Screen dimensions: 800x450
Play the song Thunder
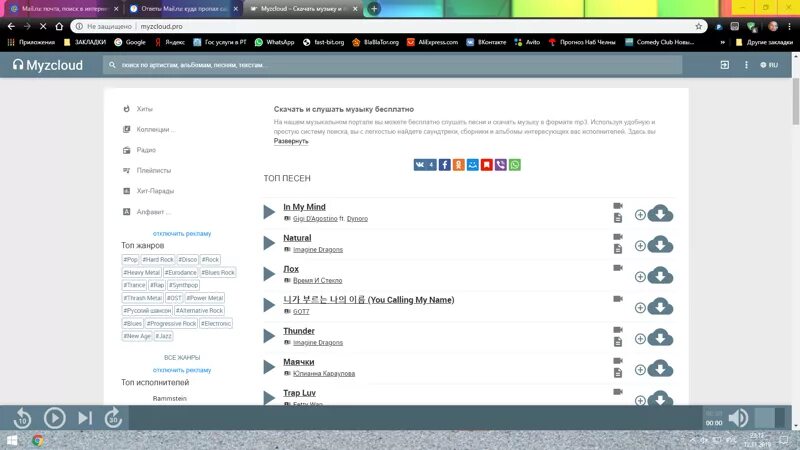click(269, 336)
